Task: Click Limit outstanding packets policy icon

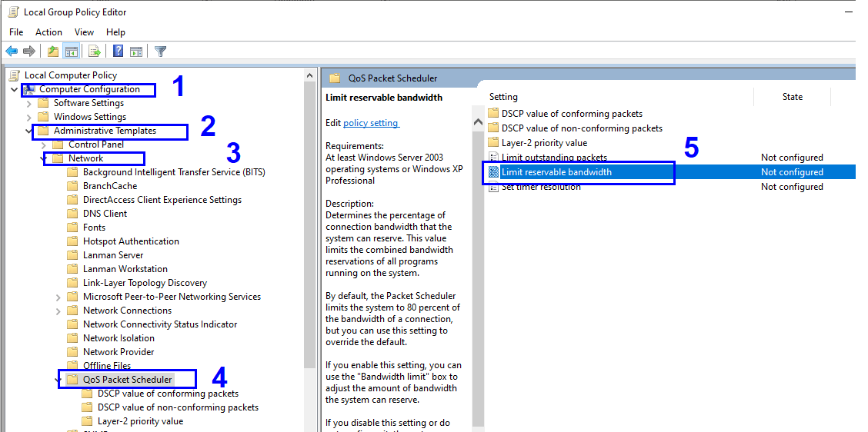Action: click(x=493, y=158)
